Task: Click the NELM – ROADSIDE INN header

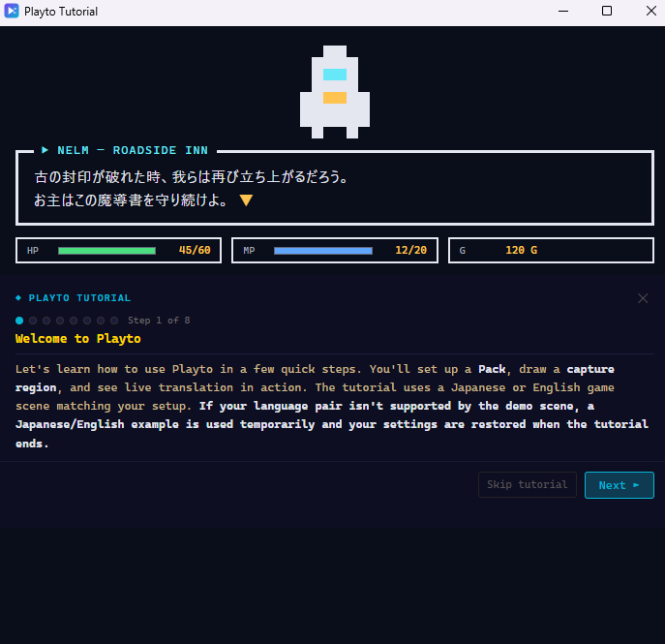Action: tap(133, 150)
